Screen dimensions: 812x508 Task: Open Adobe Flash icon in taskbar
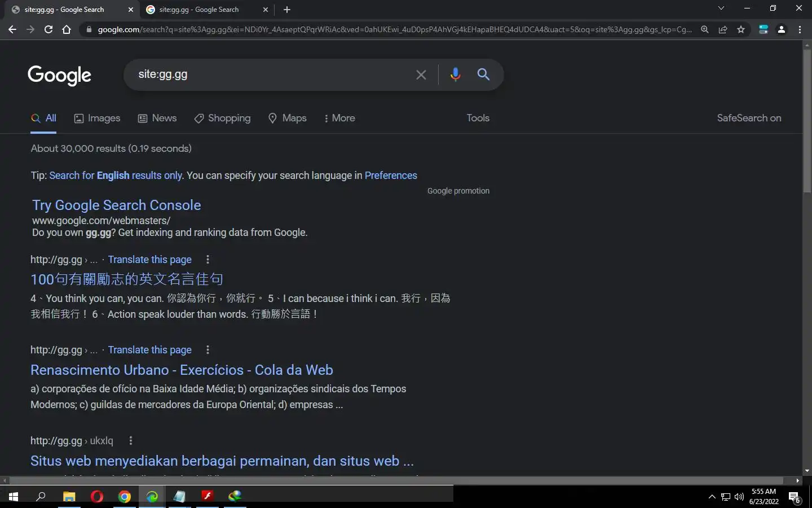point(208,497)
